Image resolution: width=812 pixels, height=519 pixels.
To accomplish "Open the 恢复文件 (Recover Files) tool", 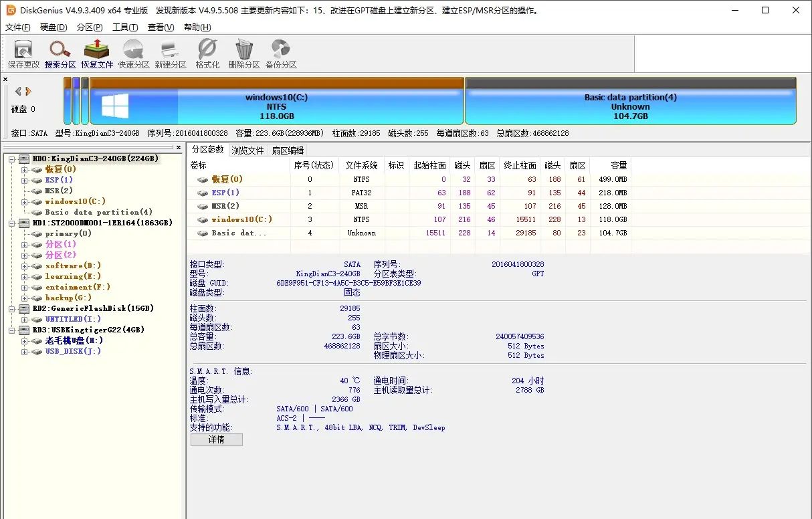I will click(x=96, y=54).
